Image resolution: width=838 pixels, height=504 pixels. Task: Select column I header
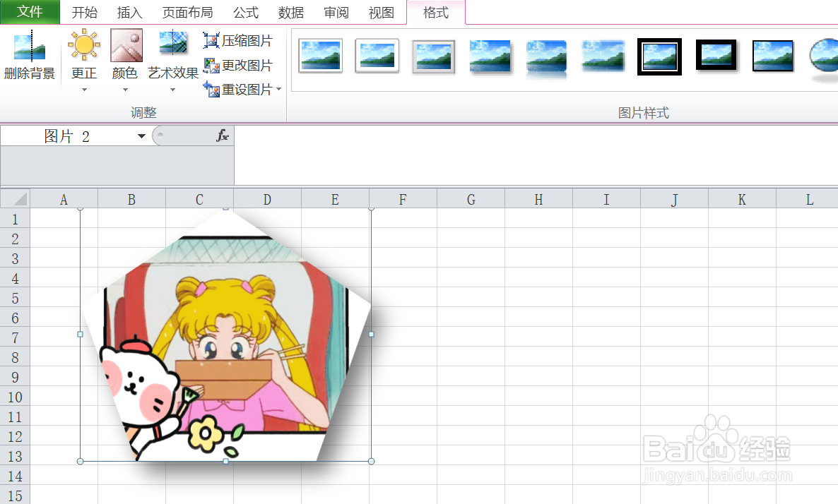tap(606, 200)
